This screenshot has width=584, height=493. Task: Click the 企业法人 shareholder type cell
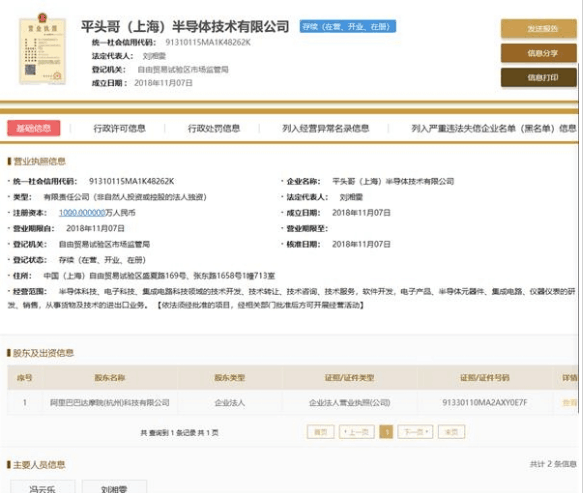[x=229, y=403]
